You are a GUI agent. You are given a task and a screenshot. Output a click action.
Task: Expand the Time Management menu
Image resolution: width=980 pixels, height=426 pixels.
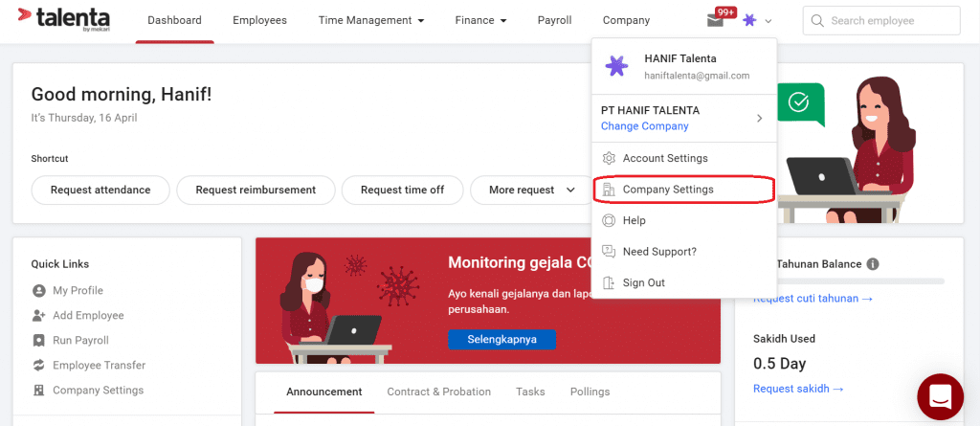pos(371,21)
